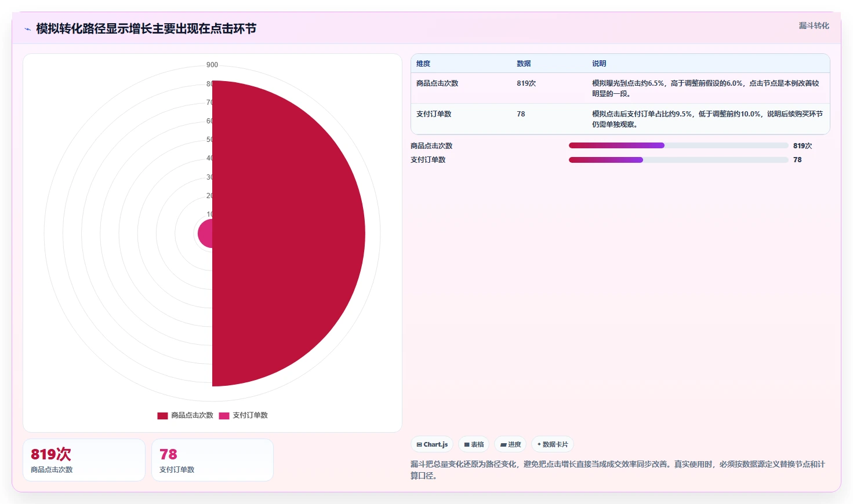Click the description starting 模拟点击后支付订单占比约9.5%
The width and height of the screenshot is (853, 504).
707,119
